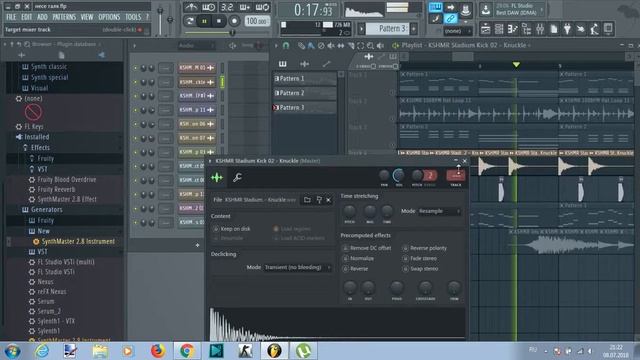Open Chrome from taskbar
640x360 pixels.
(187, 351)
